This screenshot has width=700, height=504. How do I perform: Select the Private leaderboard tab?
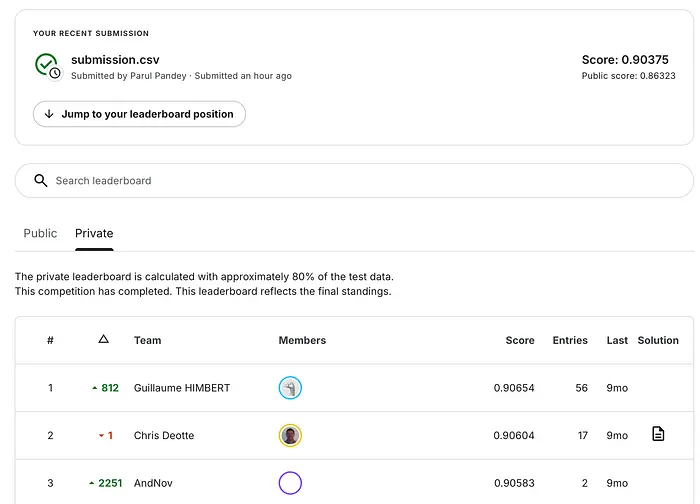94,233
